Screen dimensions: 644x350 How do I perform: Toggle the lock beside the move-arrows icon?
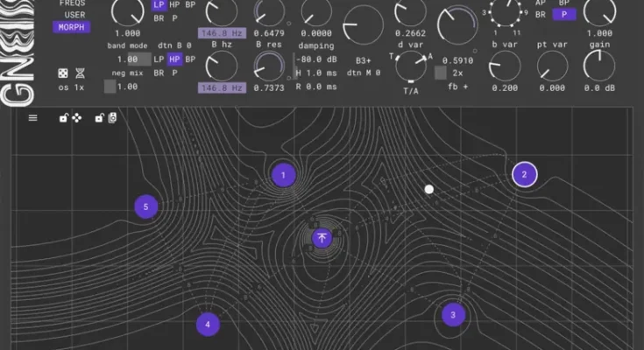63,118
